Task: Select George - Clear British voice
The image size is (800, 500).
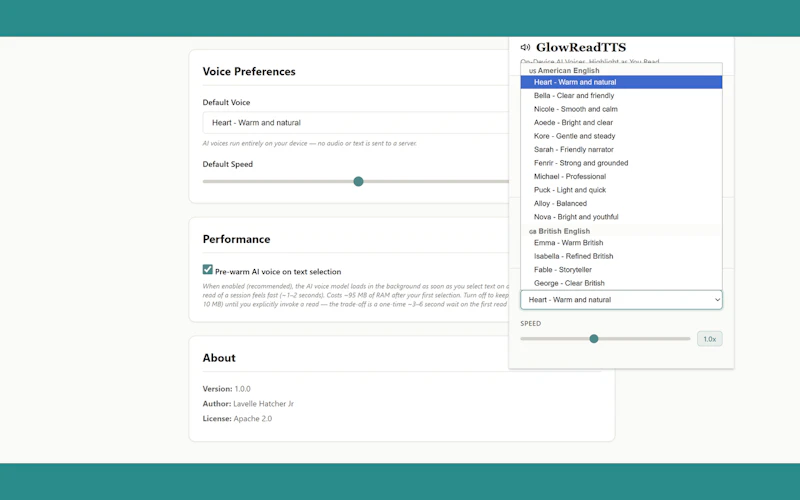Action: (x=621, y=283)
